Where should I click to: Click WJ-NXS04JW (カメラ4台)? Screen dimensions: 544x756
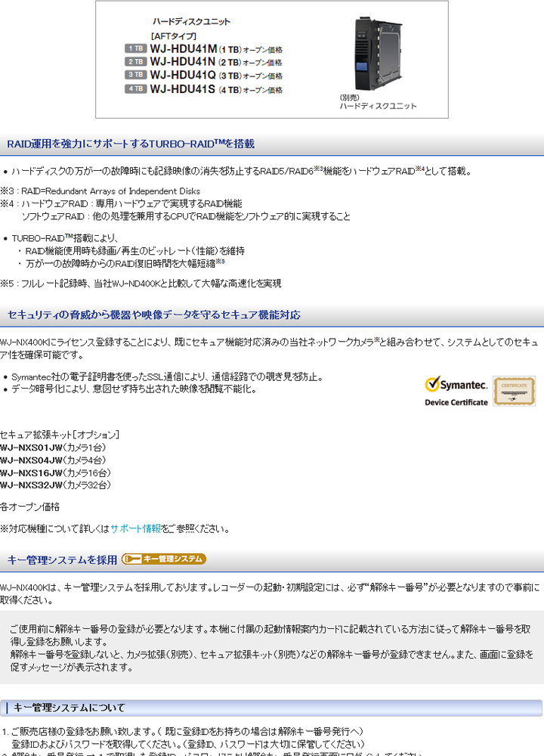(53, 460)
